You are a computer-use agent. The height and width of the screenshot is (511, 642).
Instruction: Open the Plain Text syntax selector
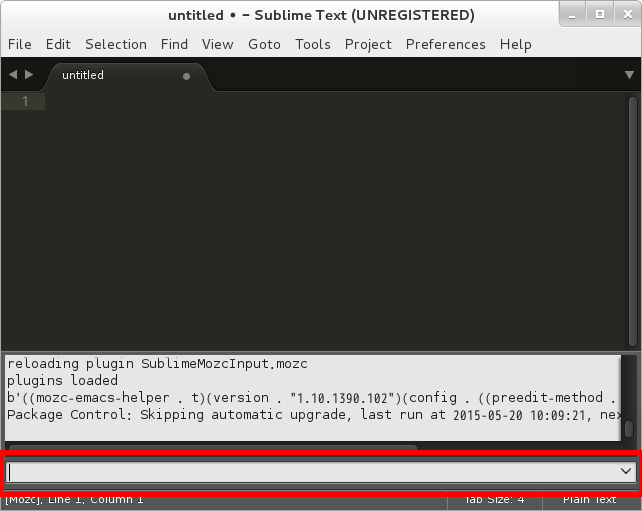pos(589,499)
